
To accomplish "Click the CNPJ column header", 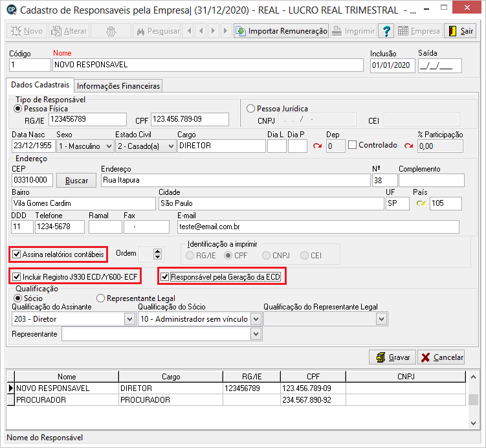I will [x=406, y=377].
